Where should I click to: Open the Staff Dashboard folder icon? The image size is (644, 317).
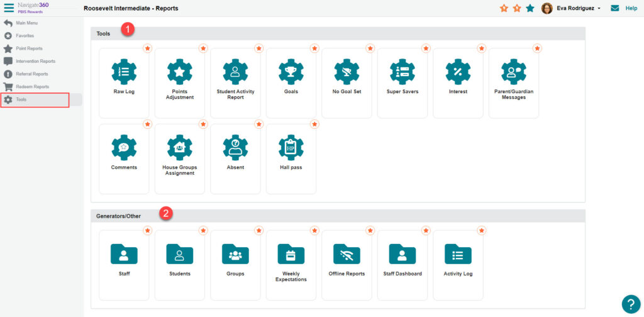pyautogui.click(x=402, y=254)
